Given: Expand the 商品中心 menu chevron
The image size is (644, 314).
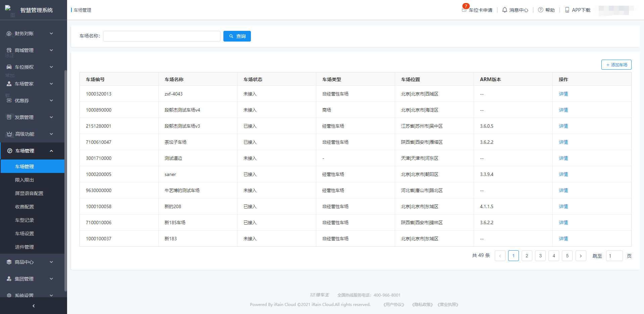Looking at the screenshot, I should [51, 262].
